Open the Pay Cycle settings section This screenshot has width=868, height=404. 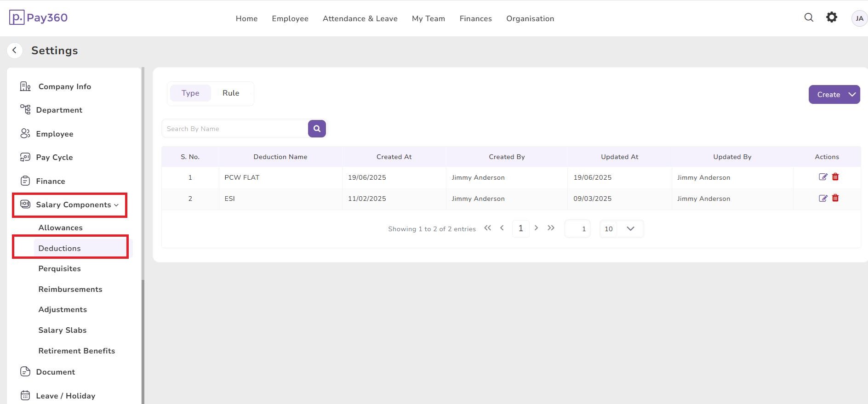pyautogui.click(x=54, y=157)
